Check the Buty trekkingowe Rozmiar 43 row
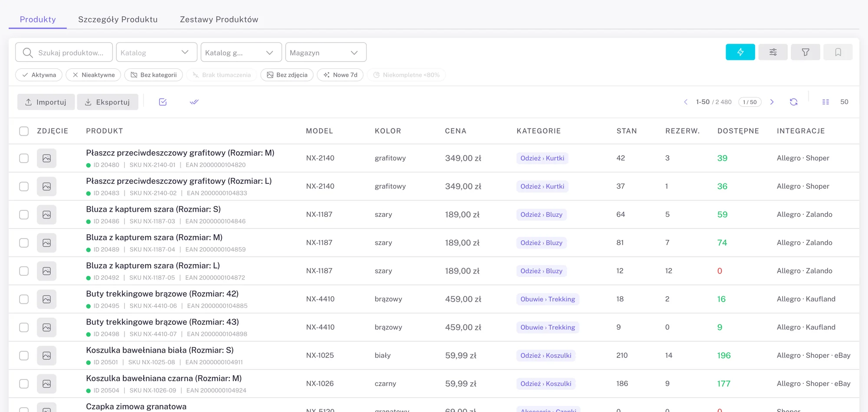 (x=24, y=327)
